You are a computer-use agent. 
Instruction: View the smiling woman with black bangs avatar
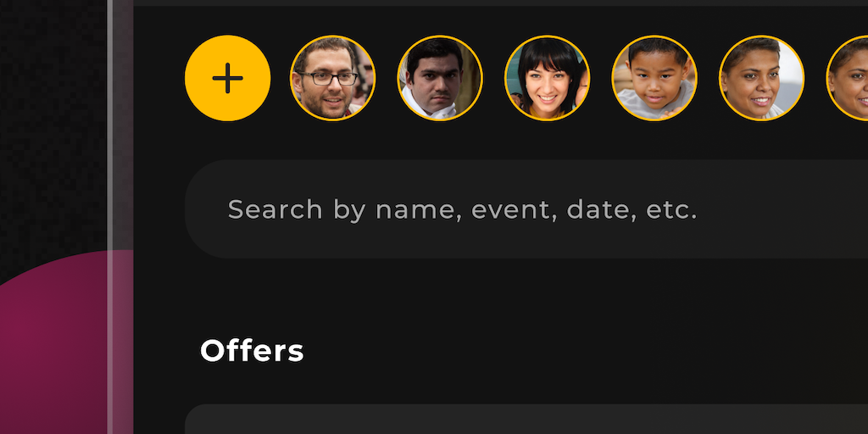[x=547, y=78]
